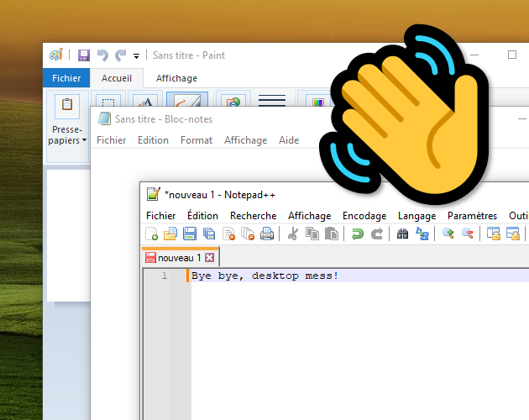Switch to Affichage tab in Paint
This screenshot has width=529, height=420.
point(176,78)
